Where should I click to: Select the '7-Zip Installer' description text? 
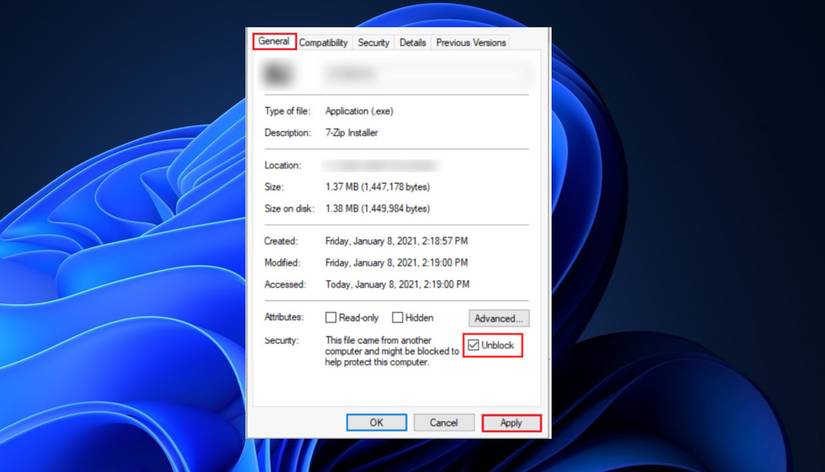[351, 133]
